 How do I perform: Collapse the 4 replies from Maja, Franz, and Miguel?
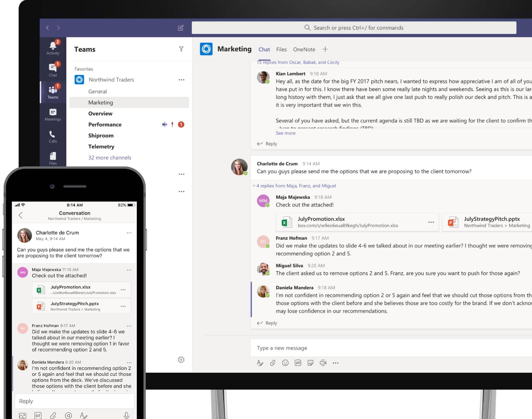tap(296, 186)
